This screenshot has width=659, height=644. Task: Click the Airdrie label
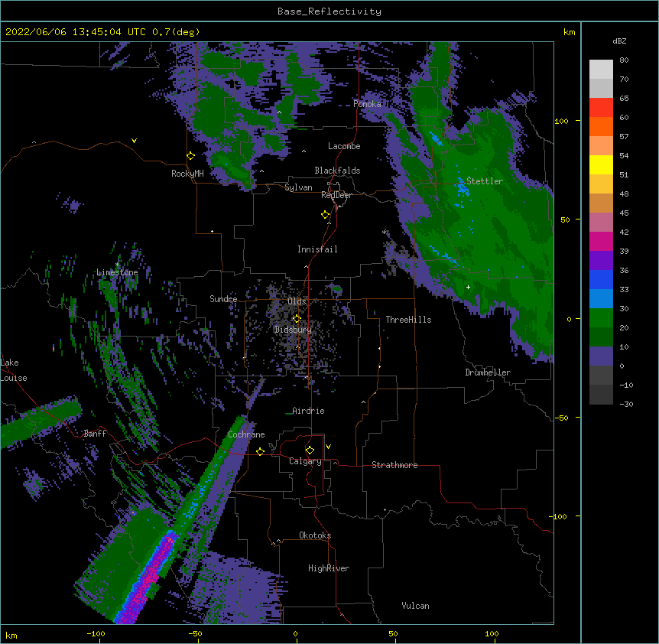pos(308,411)
